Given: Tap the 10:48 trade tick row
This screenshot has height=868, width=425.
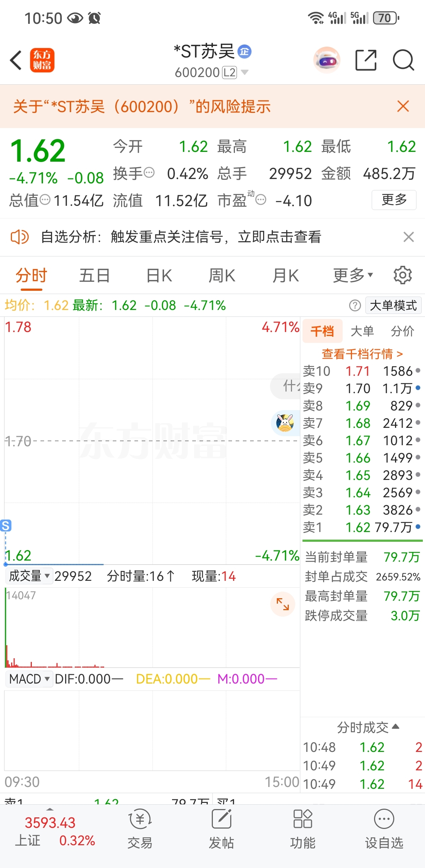Looking at the screenshot, I should (x=362, y=747).
